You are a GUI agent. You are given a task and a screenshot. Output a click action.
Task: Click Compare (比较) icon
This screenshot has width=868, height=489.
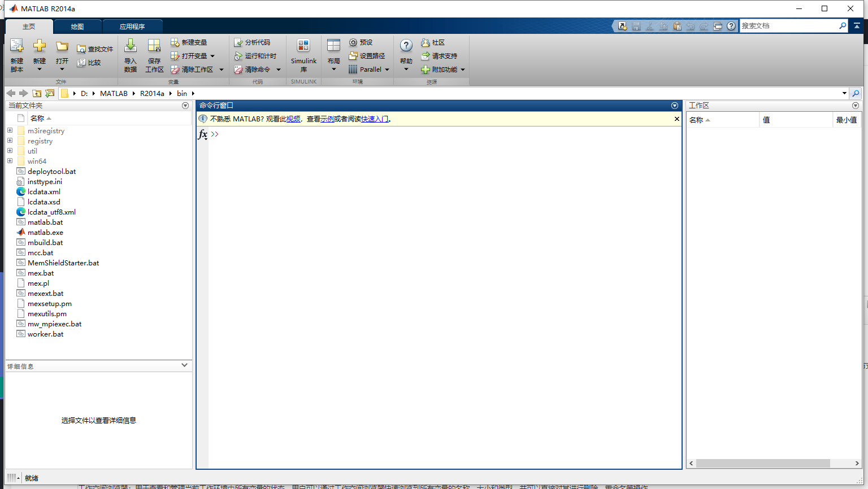pyautogui.click(x=81, y=63)
